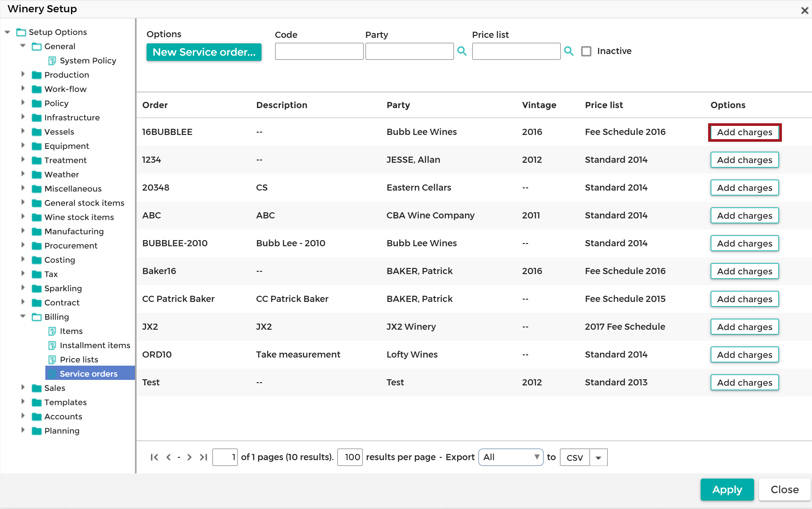Open System Policy under General
This screenshot has width=812, height=509.
(x=88, y=61)
